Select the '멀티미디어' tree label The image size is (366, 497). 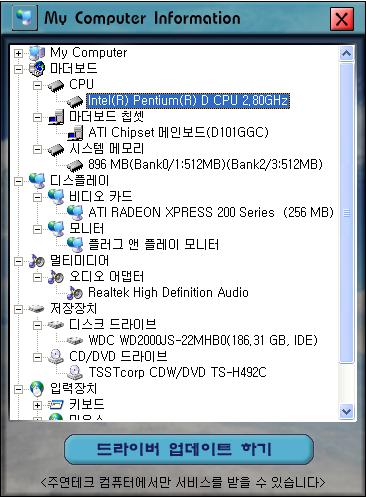(79, 261)
